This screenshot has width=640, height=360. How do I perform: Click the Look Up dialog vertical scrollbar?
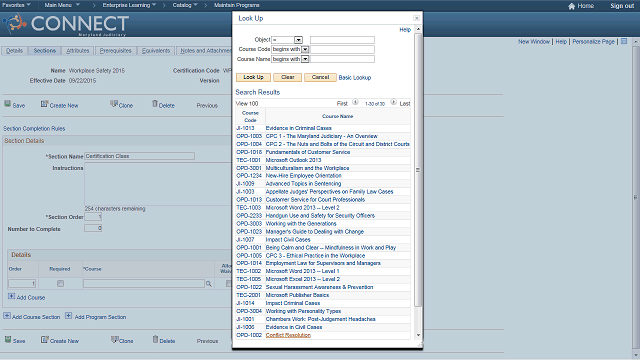pos(418,169)
